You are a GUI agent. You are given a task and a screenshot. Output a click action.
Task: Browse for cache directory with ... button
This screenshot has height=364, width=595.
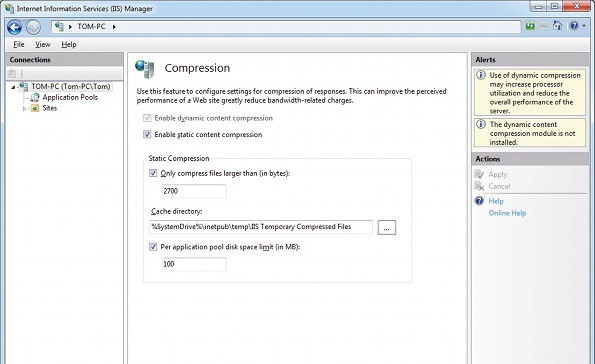[x=387, y=227]
